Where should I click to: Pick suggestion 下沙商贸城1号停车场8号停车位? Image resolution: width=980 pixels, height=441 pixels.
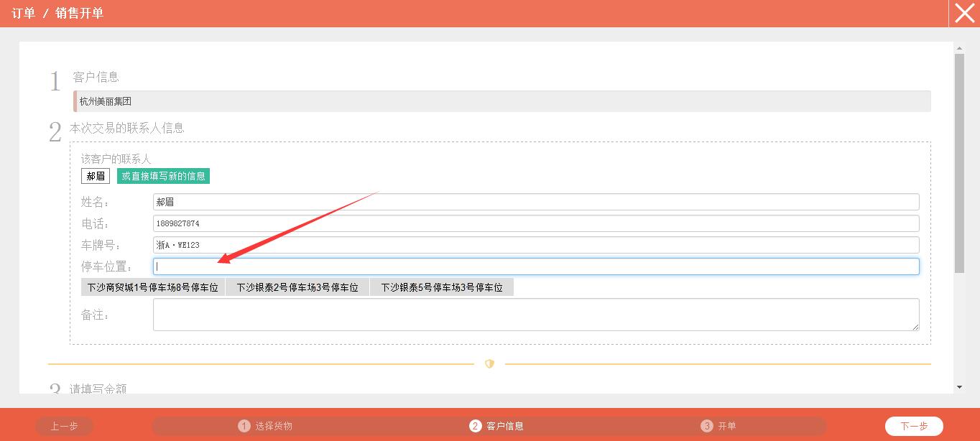153,287
